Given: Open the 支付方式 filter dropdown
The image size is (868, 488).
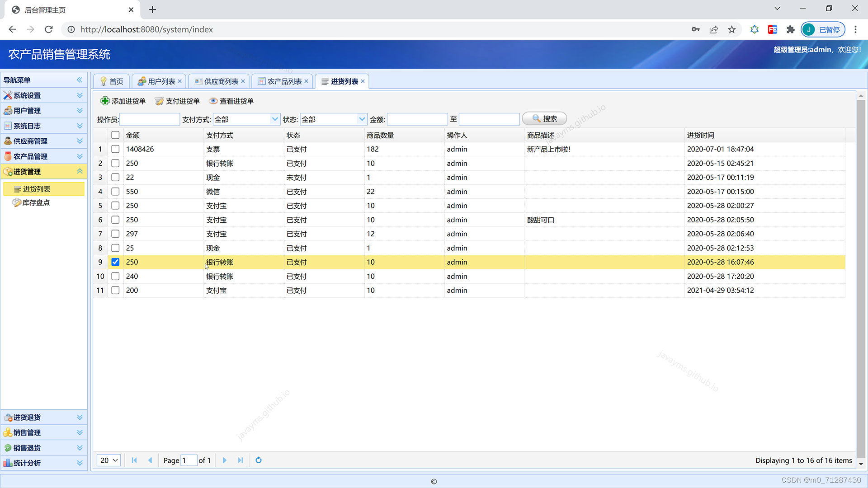Looking at the screenshot, I should pos(274,119).
